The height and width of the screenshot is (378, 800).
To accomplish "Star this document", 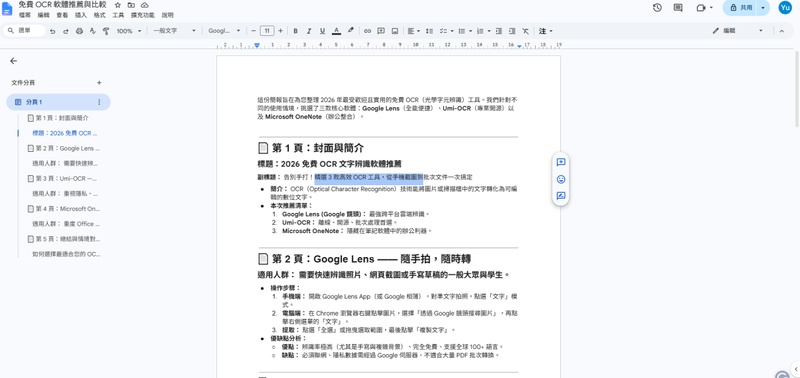I will pyautogui.click(x=118, y=5).
